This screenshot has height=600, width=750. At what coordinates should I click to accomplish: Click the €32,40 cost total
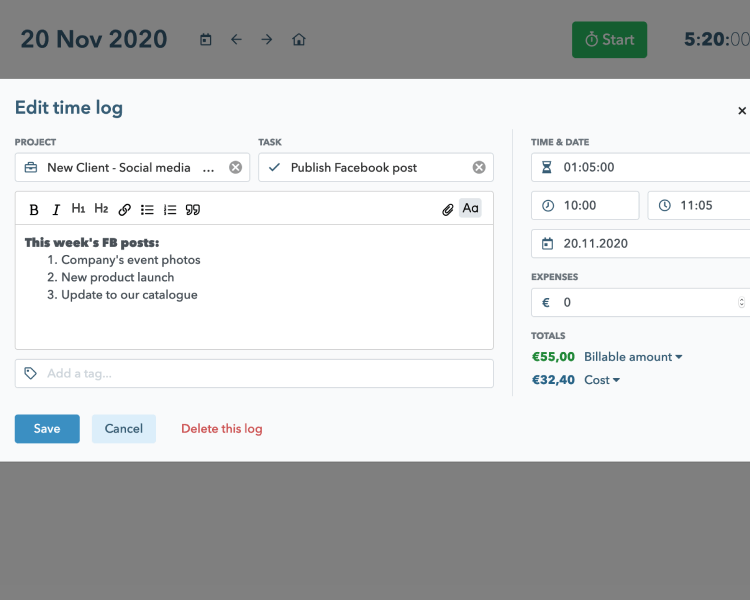point(553,380)
